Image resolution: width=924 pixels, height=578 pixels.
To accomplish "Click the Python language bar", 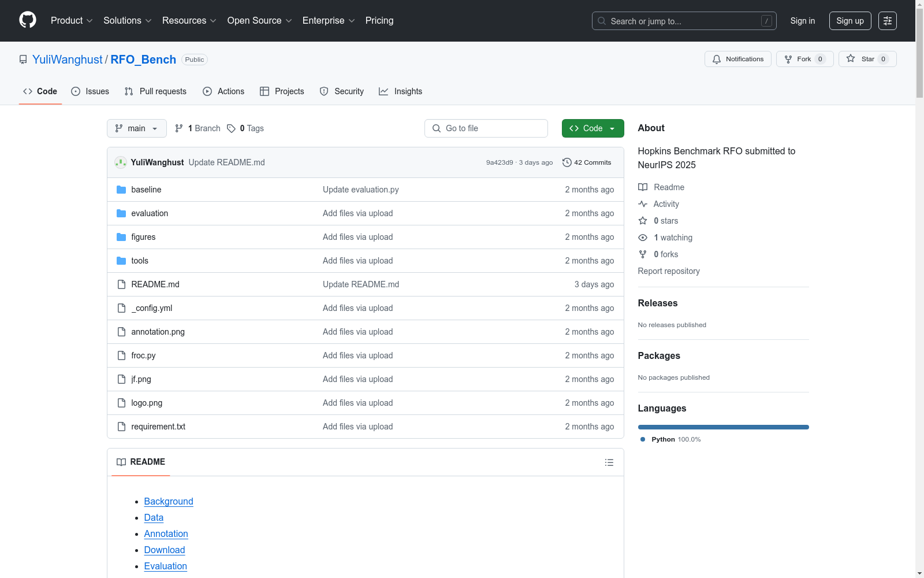I will click(x=724, y=427).
